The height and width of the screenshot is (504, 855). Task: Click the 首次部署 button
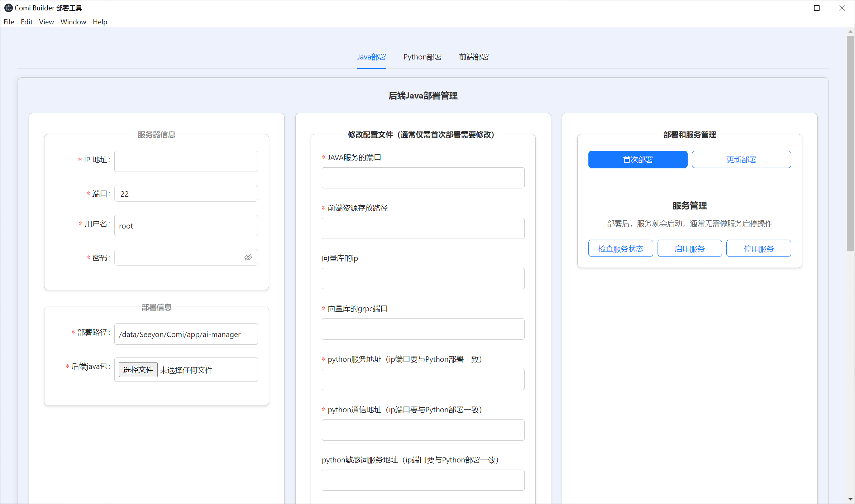click(637, 159)
